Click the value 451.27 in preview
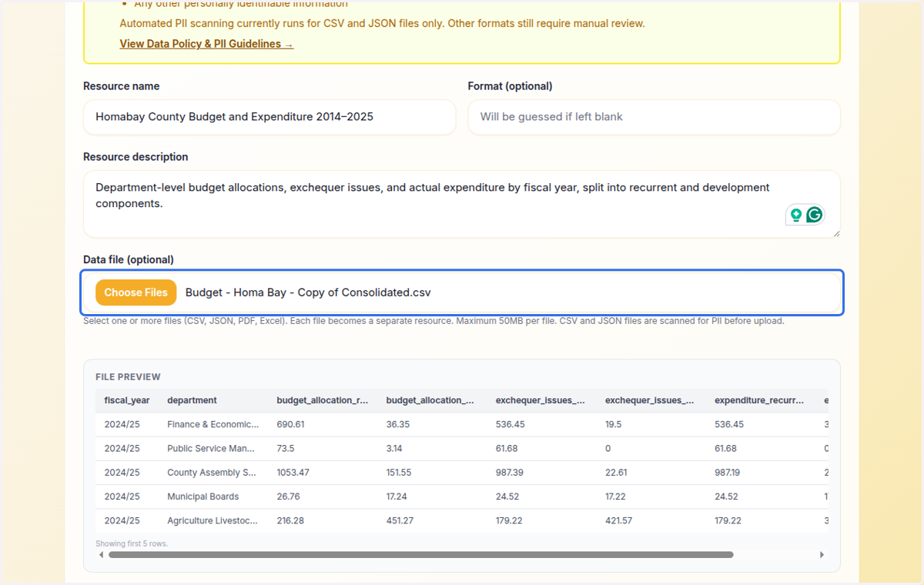This screenshot has width=924, height=585. point(400,520)
